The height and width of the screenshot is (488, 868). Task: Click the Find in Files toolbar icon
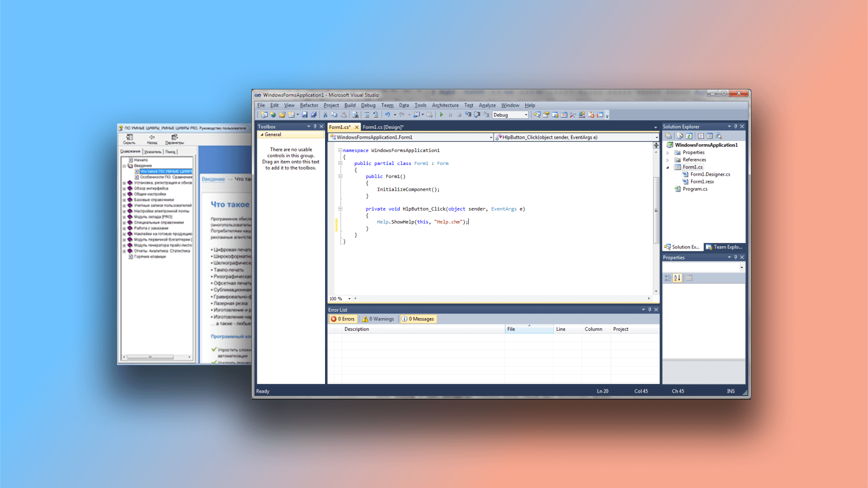355,115
